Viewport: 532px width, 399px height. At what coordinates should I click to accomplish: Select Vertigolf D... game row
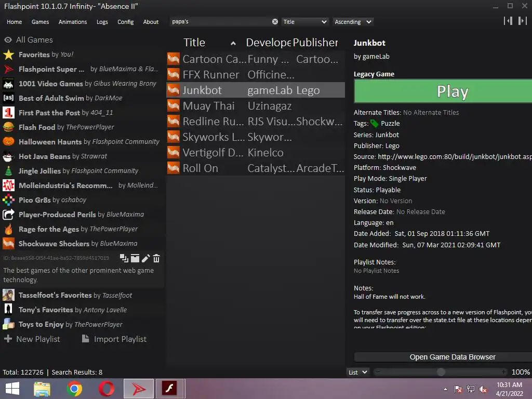tap(256, 153)
